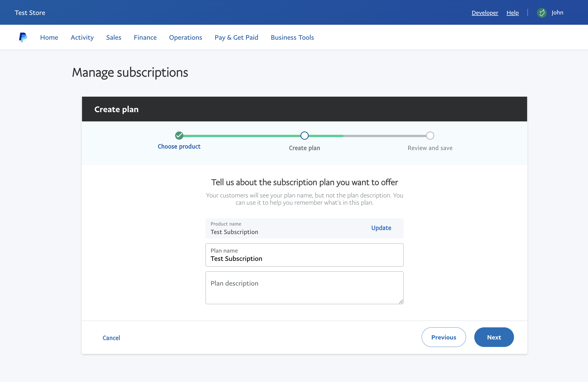
Task: Open the Activity menu
Action: tap(82, 37)
